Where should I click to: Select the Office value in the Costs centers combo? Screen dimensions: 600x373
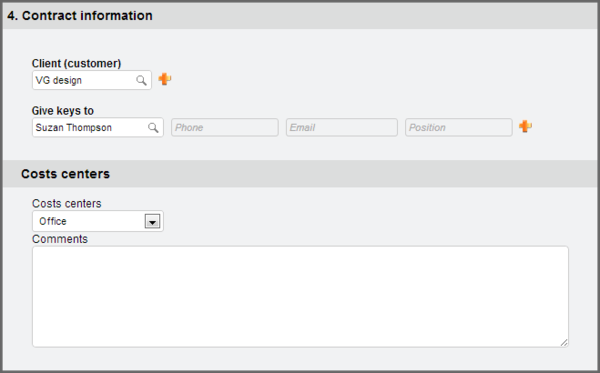(x=53, y=221)
